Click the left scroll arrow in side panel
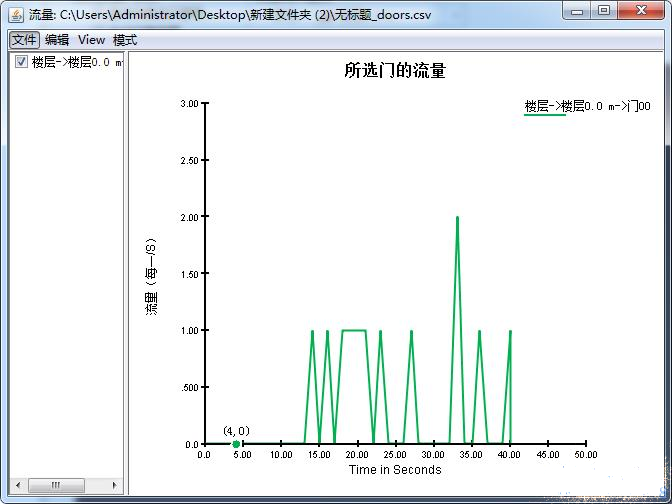672x504 pixels. click(18, 485)
